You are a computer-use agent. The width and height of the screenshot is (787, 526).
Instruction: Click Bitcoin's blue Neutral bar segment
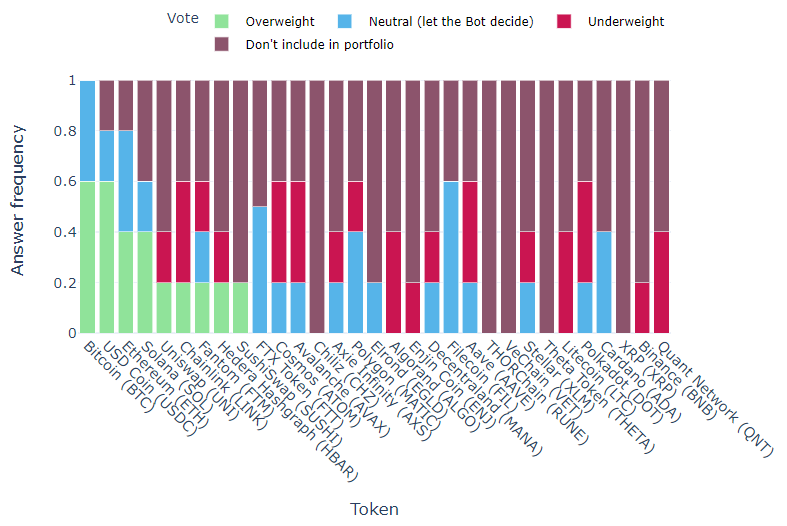click(x=88, y=130)
